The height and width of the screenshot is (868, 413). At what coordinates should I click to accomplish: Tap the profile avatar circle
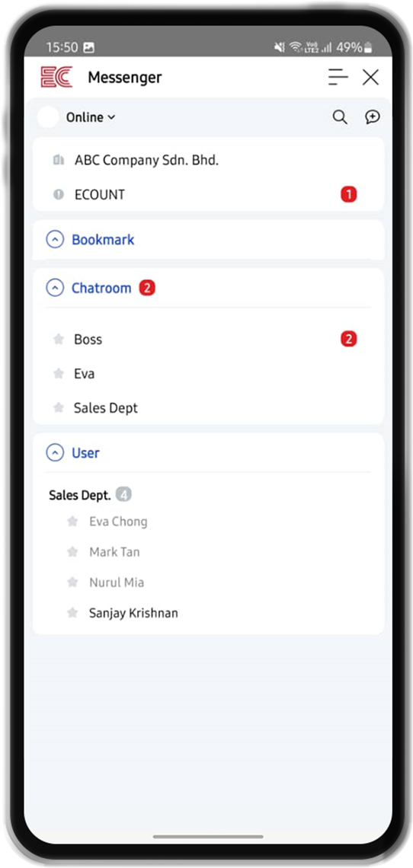pyautogui.click(x=48, y=116)
